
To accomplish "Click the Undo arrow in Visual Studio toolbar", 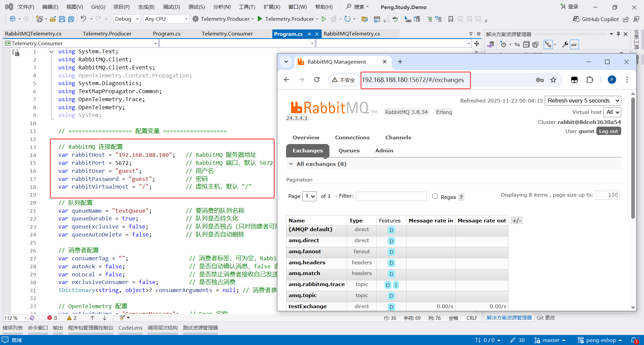I will 83,19.
